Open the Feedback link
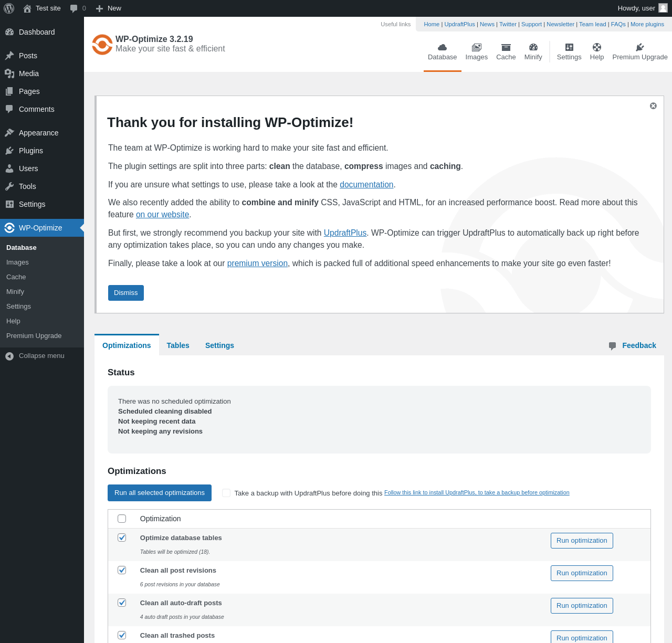 coord(639,345)
